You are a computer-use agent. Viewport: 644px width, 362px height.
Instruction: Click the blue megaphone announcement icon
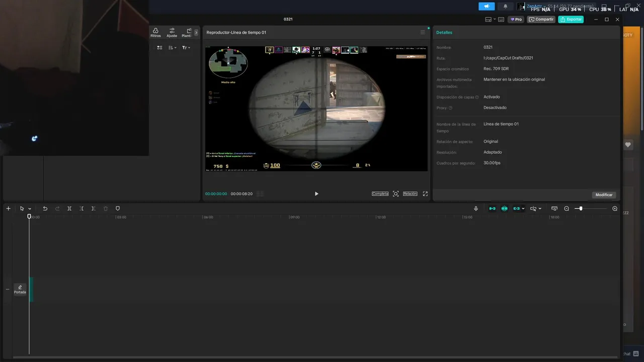(x=486, y=6)
